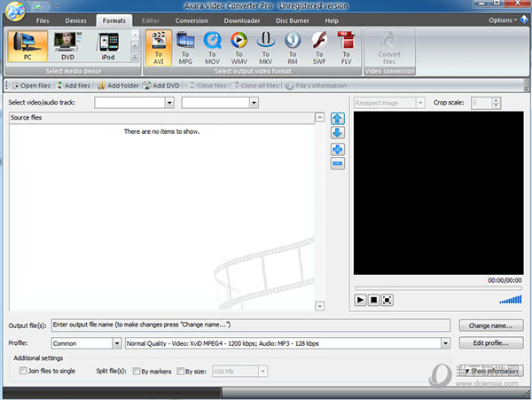Click the Change name... button
Viewport: 532px width, 400px height.
tap(491, 325)
